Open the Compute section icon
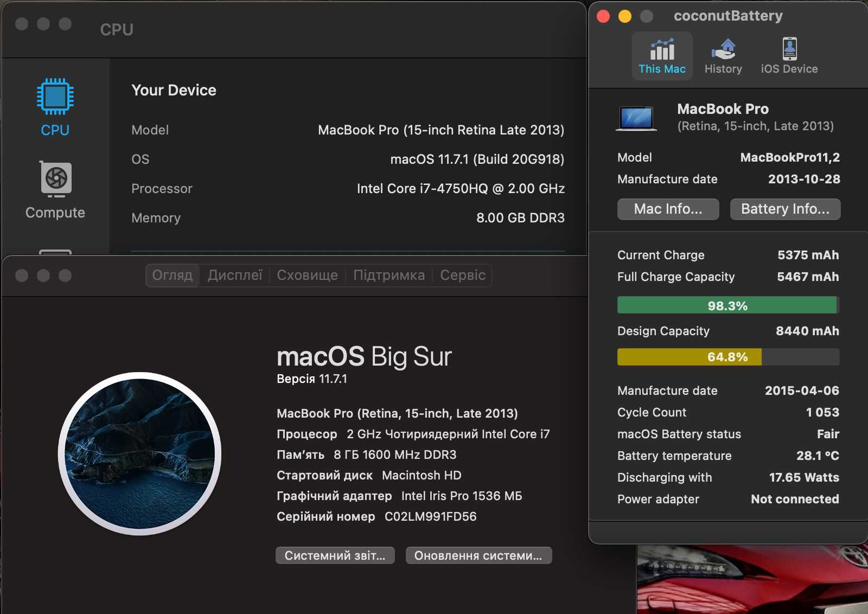The width and height of the screenshot is (868, 614). (55, 179)
